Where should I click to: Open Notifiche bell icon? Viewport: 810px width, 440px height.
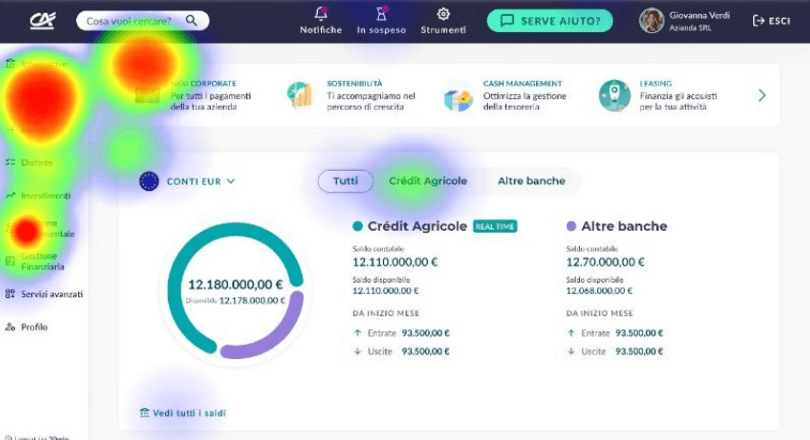click(x=321, y=13)
